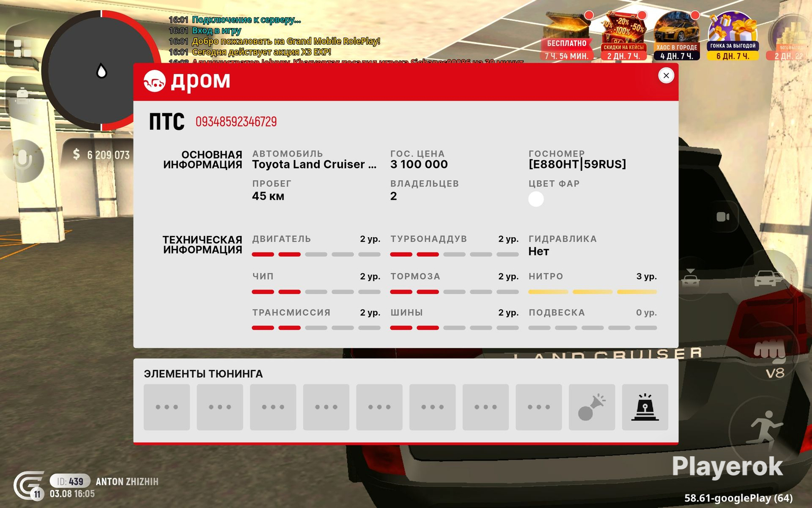The image size is (812, 508).
Task: Open the Гонка за выгодой event
Action: [732, 37]
